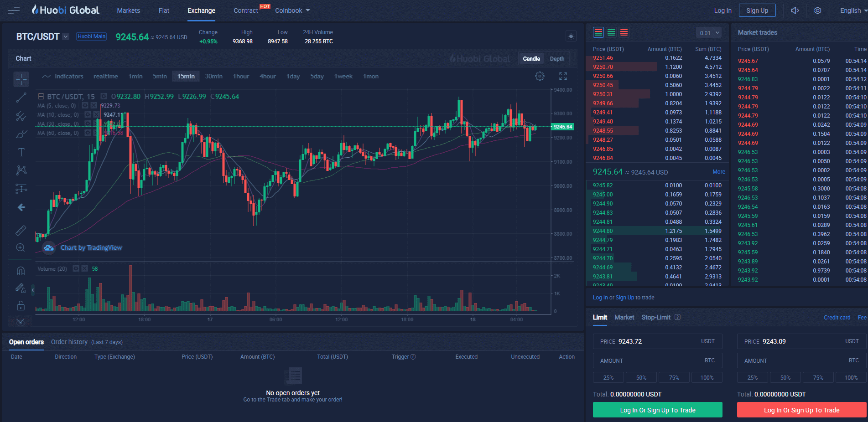Focus the sell AMOUNT input field
The width and height of the screenshot is (868, 422).
coord(802,360)
